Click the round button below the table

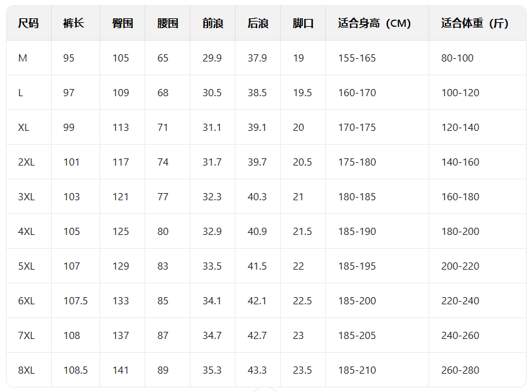[265, 390]
